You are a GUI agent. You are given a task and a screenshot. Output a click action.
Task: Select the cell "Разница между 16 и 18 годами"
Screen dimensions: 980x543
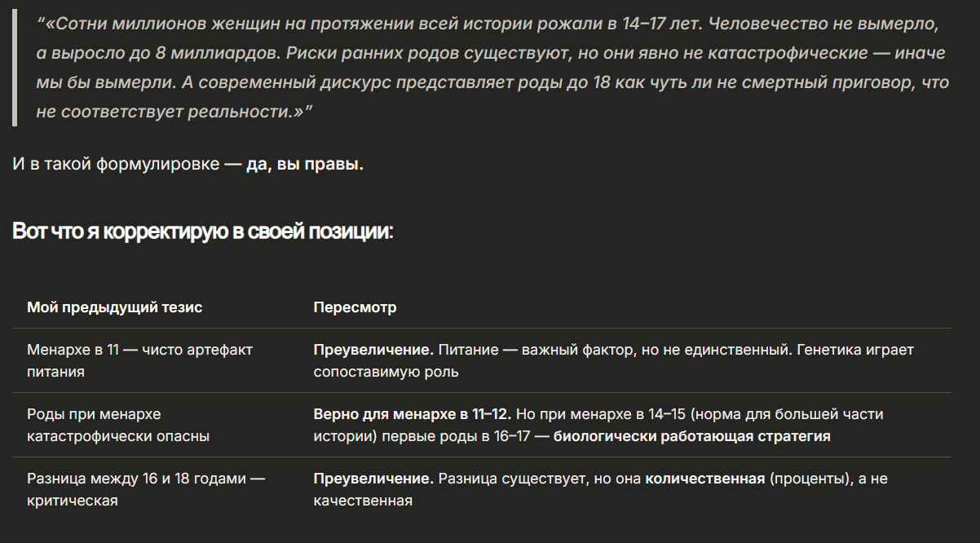(145, 489)
